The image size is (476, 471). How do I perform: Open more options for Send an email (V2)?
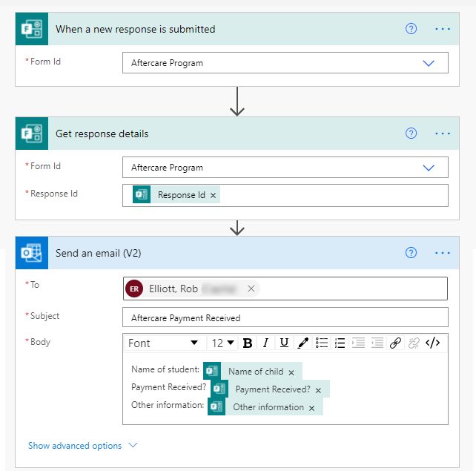(x=443, y=253)
